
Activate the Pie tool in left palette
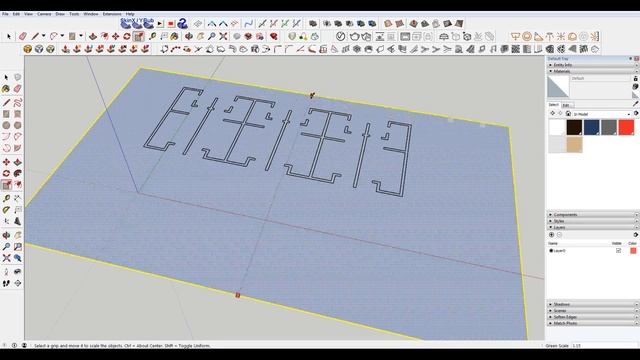click(x=18, y=148)
